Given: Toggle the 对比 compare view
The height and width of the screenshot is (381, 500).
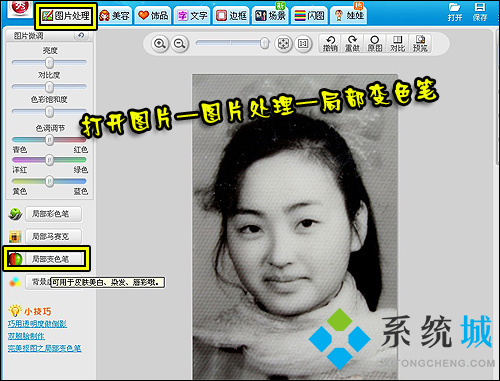Looking at the screenshot, I should (397, 44).
